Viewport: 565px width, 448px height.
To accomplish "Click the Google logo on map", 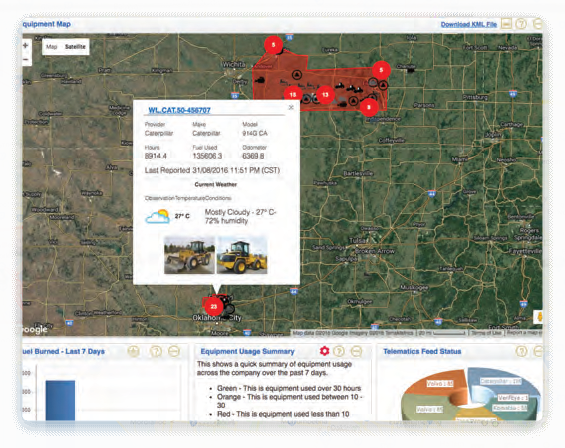I will (35, 329).
